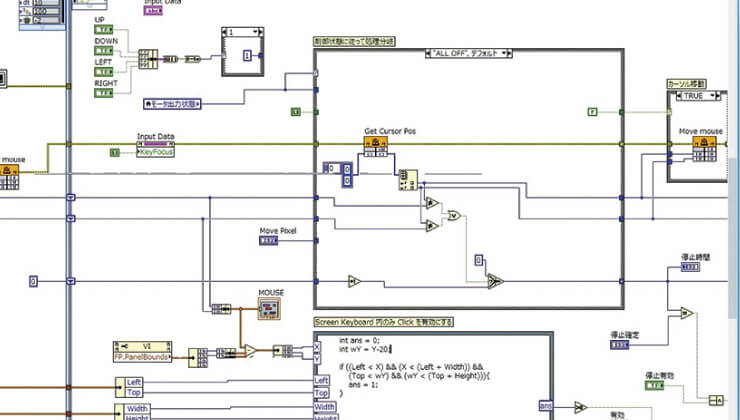Image resolution: width=740 pixels, height=420 pixels.
Task: Click the comparison node near 停止確定
Action: tap(686, 313)
